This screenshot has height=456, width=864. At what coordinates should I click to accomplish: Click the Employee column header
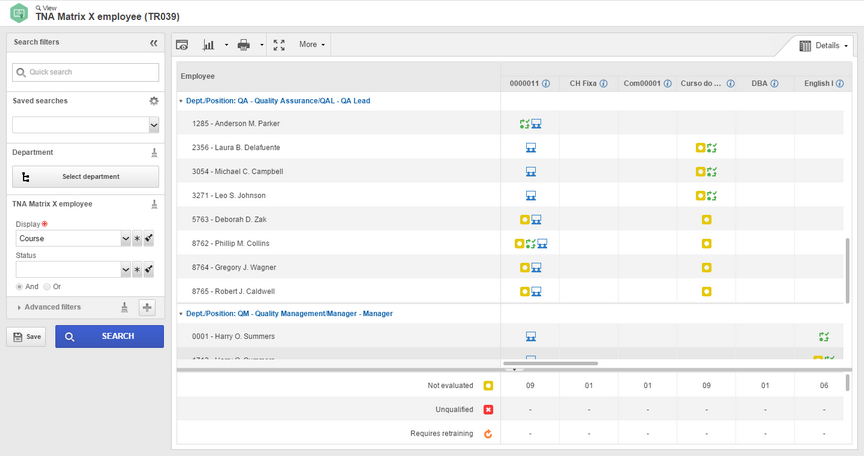338,77
